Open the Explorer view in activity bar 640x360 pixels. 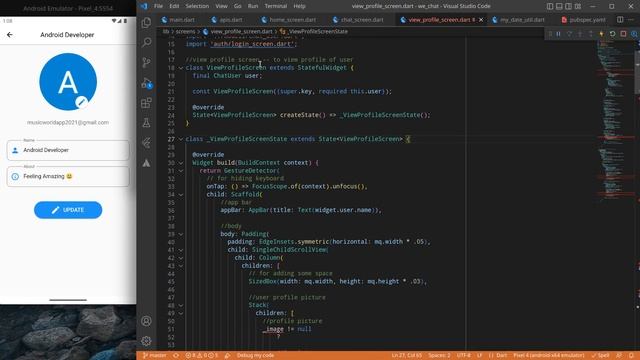(146, 22)
